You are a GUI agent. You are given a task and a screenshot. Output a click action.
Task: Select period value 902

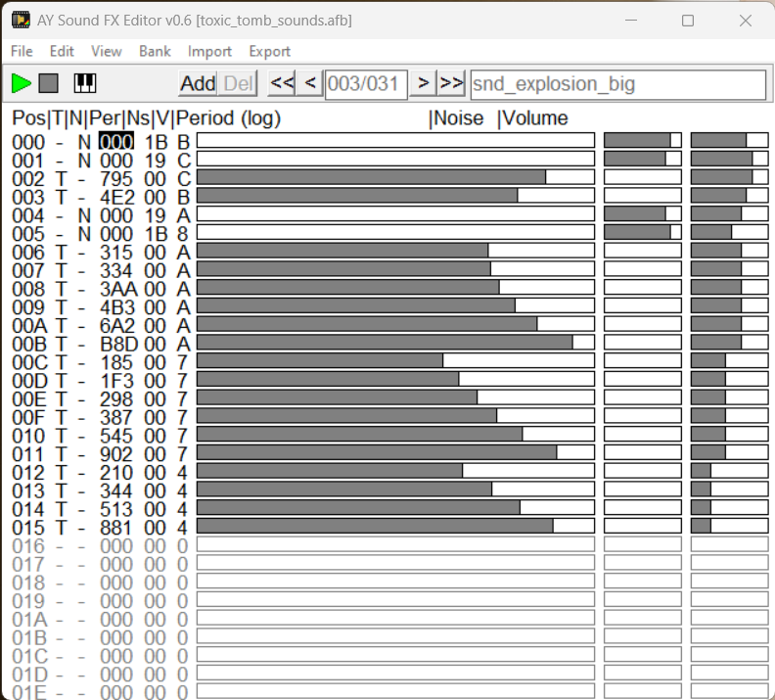(x=116, y=455)
